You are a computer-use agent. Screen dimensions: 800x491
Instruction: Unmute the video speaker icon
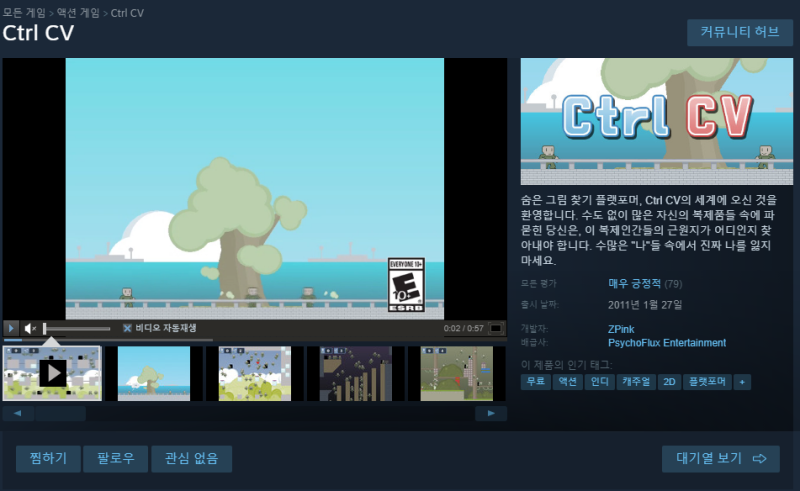pos(30,328)
